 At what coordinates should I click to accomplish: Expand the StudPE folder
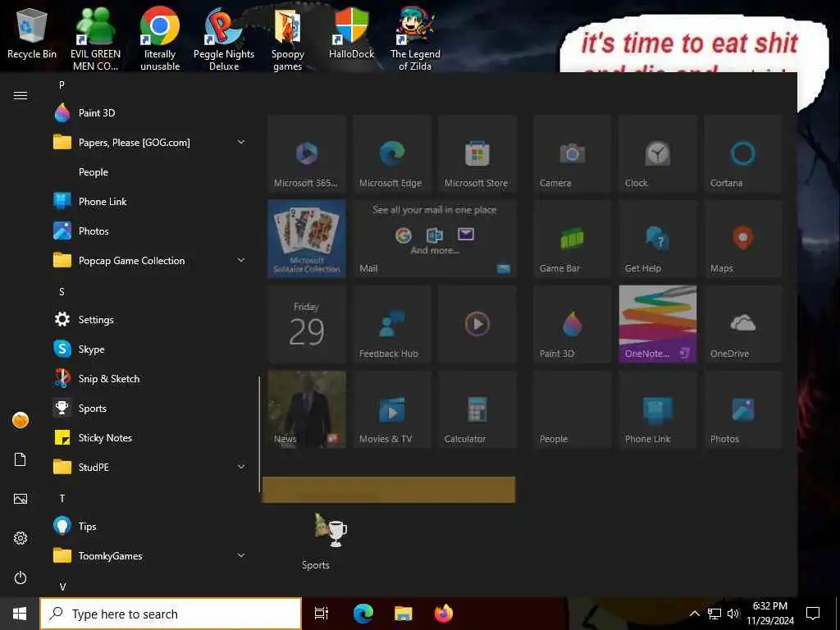pyautogui.click(x=241, y=467)
